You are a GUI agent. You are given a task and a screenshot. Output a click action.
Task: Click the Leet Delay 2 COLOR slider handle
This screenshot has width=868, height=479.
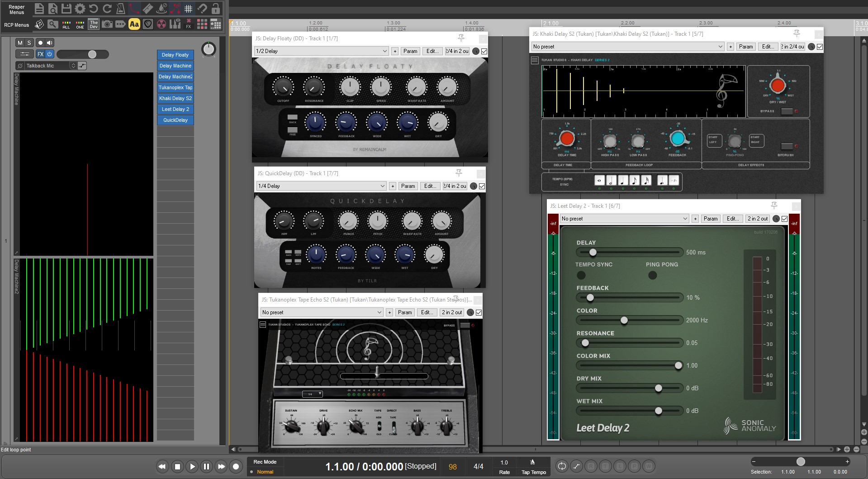(624, 320)
